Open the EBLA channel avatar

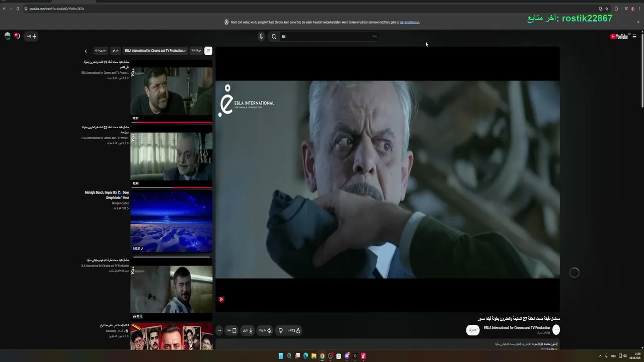(x=556, y=330)
